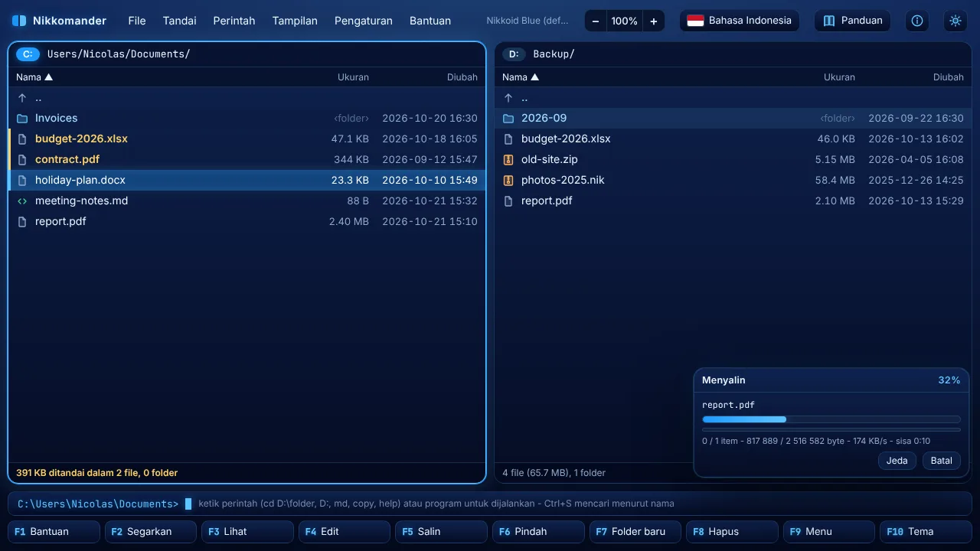Click the F8 Hapus delete button
Viewport: 980px width, 551px height.
click(732, 532)
